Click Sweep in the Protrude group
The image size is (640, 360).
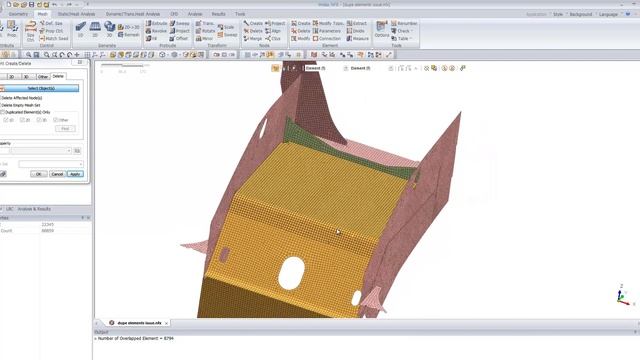tap(180, 23)
